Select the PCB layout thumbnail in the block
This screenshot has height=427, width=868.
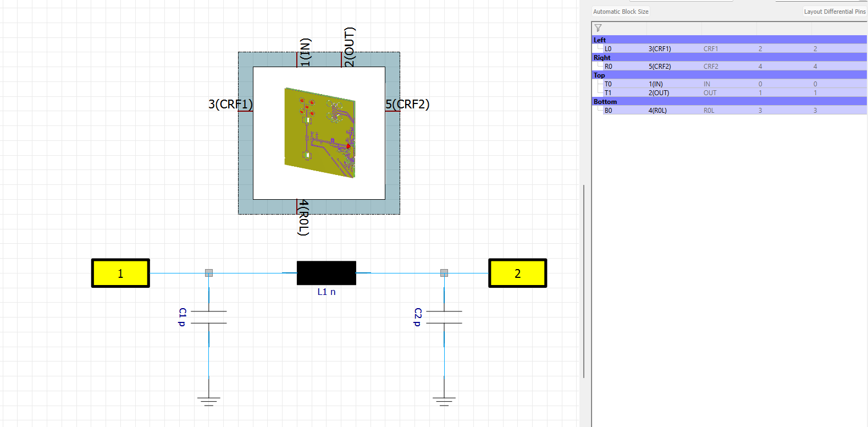click(319, 133)
